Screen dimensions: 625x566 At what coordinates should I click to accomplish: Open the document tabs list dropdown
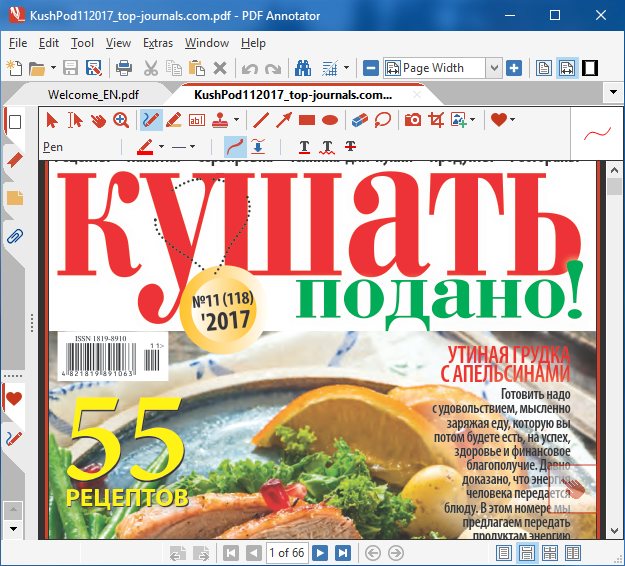[x=613, y=92]
